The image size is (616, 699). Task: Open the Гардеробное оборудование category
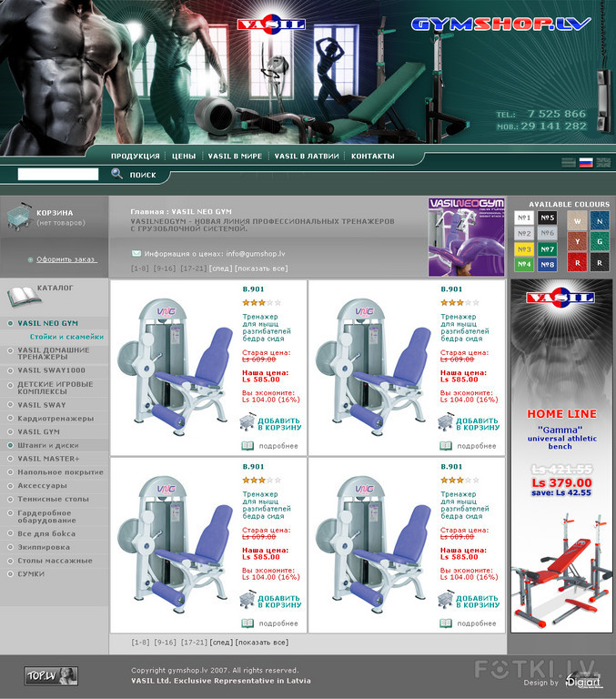click(x=46, y=517)
